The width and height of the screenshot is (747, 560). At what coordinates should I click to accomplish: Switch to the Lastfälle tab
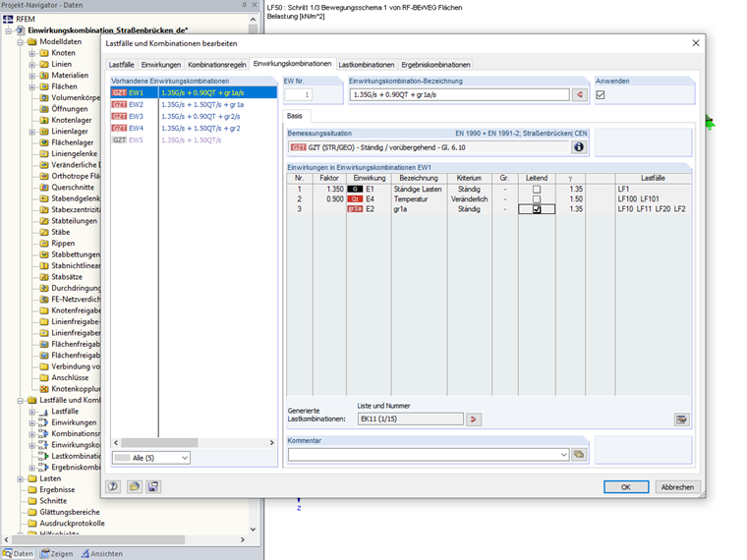122,65
